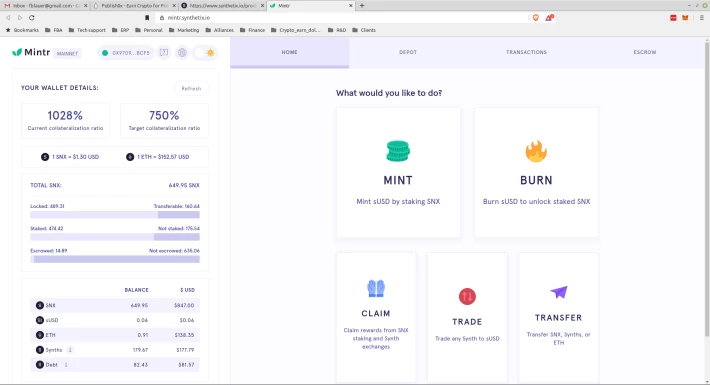
Task: Switch to the Publish0x browser tab
Action: click(x=134, y=5)
